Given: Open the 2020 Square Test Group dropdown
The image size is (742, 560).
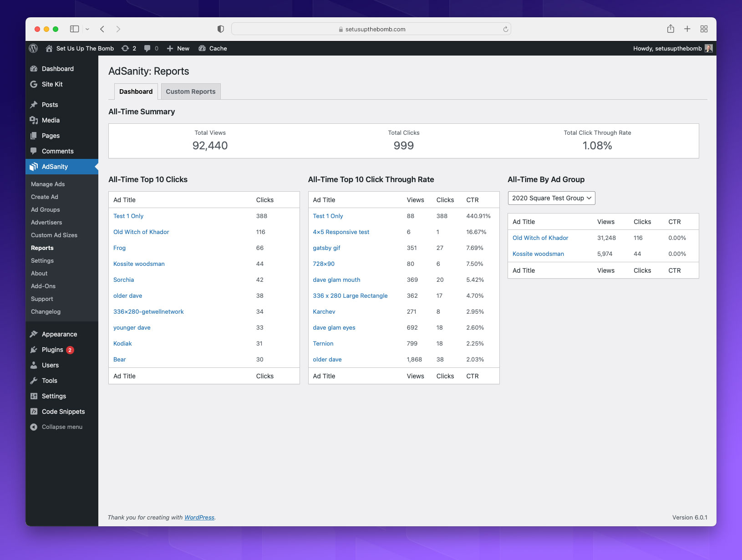Looking at the screenshot, I should tap(551, 198).
